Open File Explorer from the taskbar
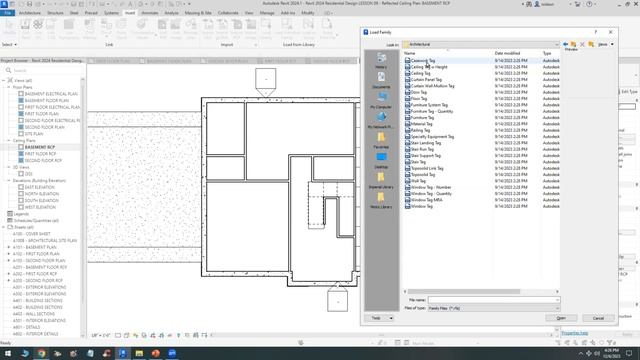This screenshot has width=640, height=360. 139,353
